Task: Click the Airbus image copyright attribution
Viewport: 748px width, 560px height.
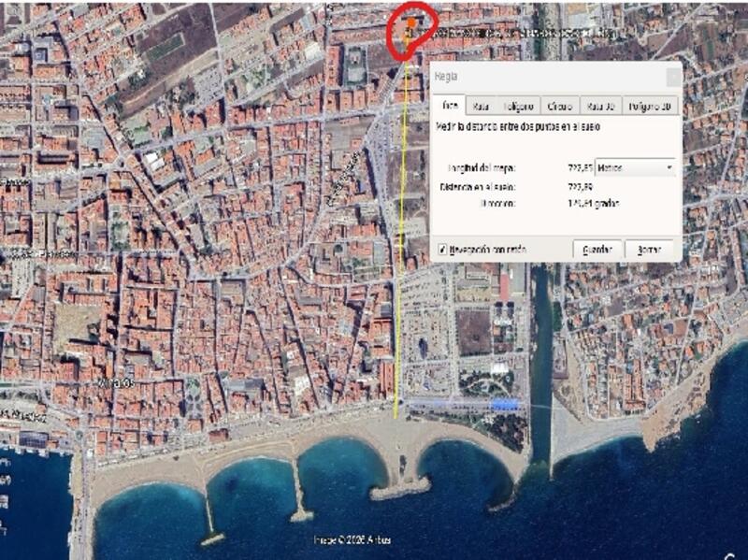Action: [x=355, y=537]
